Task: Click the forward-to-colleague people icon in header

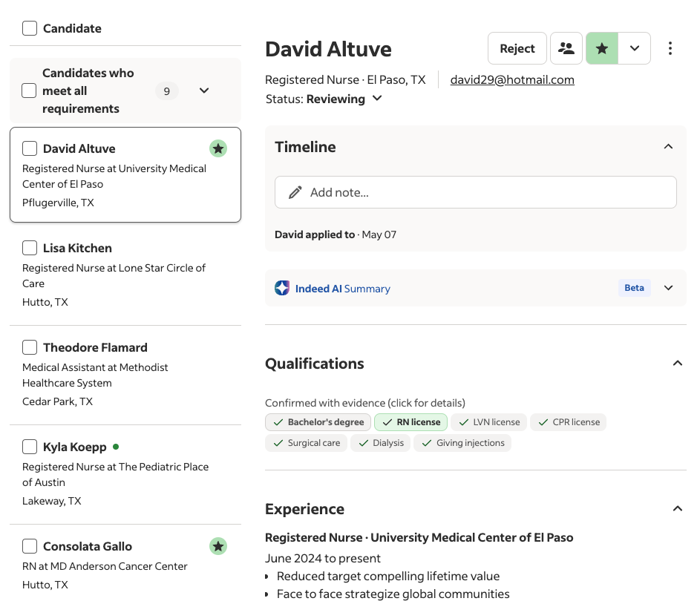Action: point(566,47)
